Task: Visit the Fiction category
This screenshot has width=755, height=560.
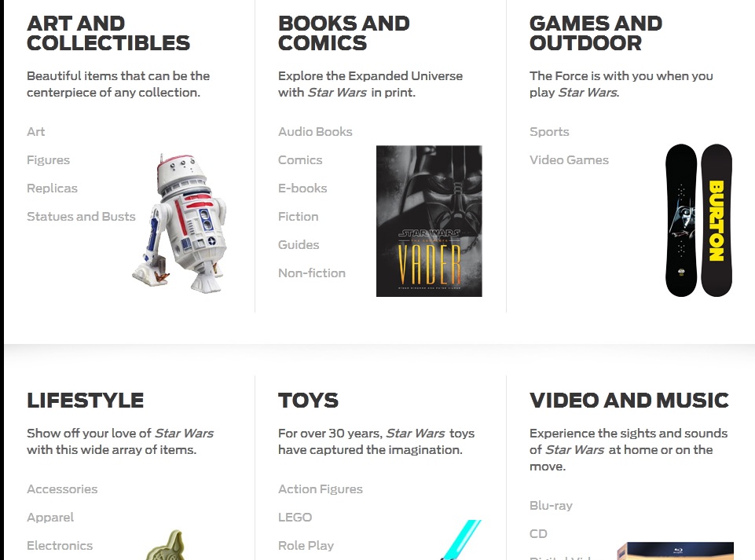Action: pyautogui.click(x=298, y=217)
